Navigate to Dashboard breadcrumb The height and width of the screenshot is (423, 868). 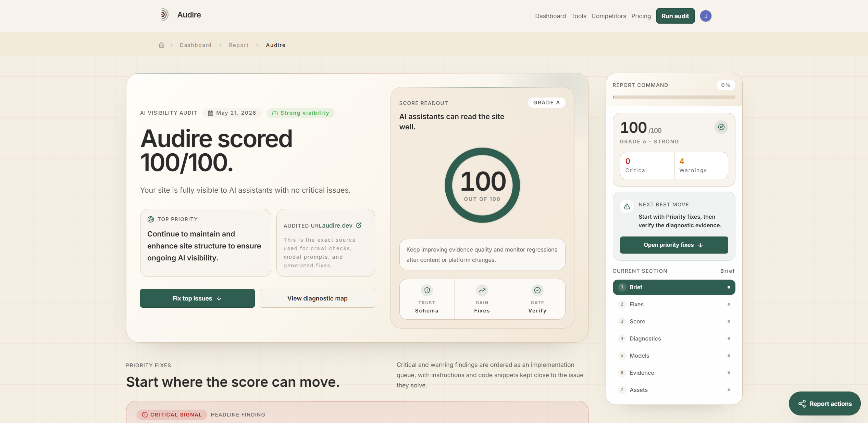click(196, 45)
